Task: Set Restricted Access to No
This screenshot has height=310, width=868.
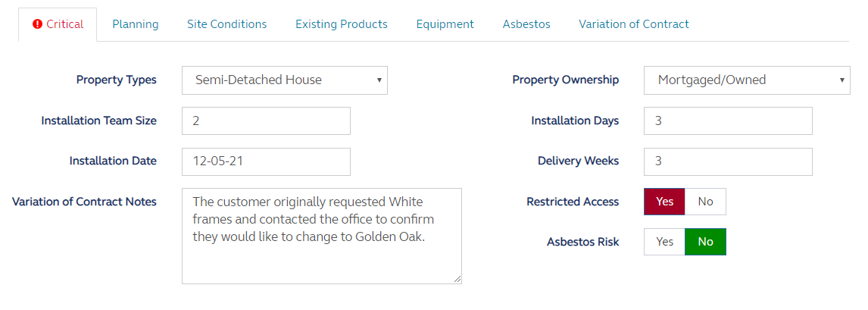Action: point(705,202)
